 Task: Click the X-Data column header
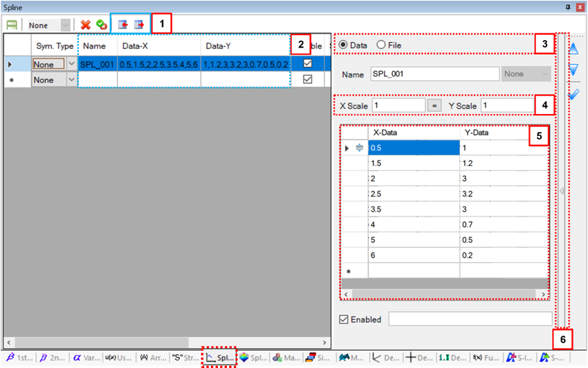point(414,133)
